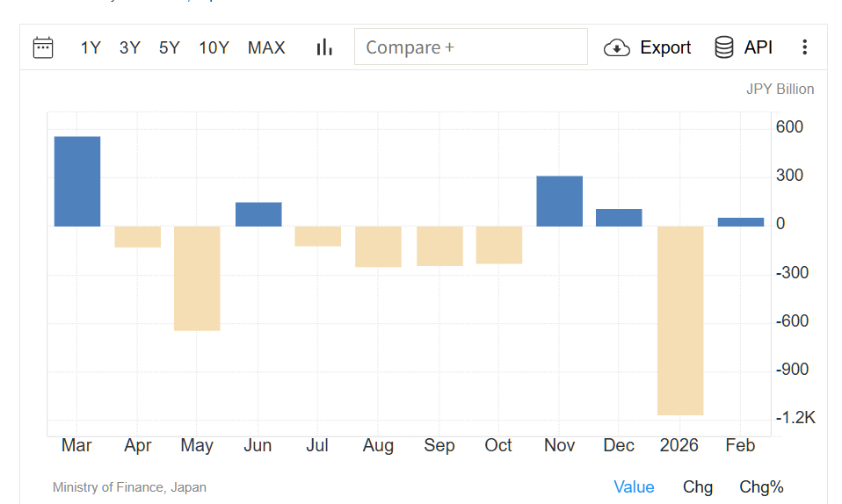Click the Compare + input field
This screenshot has height=504, width=842.
[470, 47]
